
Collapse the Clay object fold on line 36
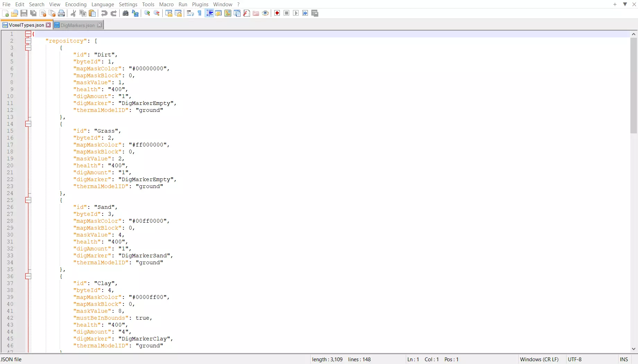point(28,276)
